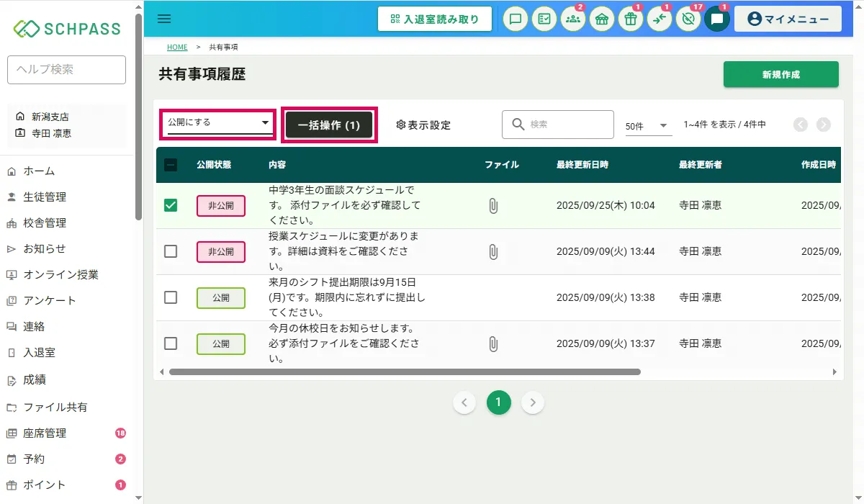Toggle the select-all checkbox in the table header
Screen dimensions: 864x504
coord(171,165)
